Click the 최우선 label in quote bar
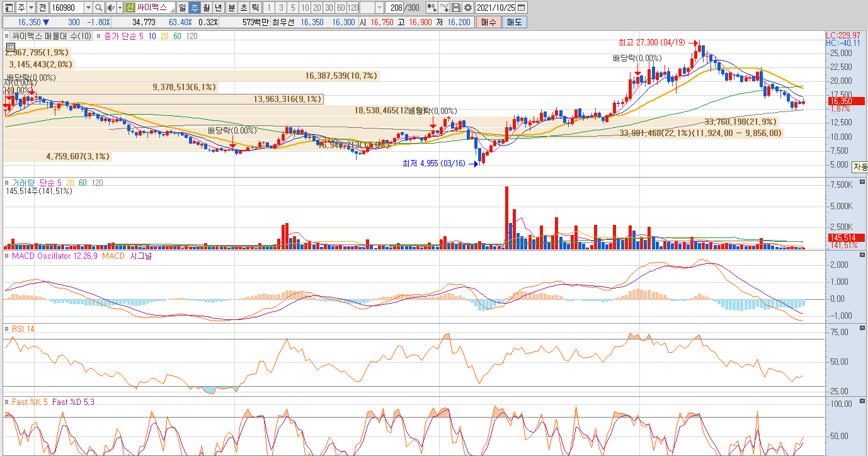The height and width of the screenshot is (456, 868). 283,22
